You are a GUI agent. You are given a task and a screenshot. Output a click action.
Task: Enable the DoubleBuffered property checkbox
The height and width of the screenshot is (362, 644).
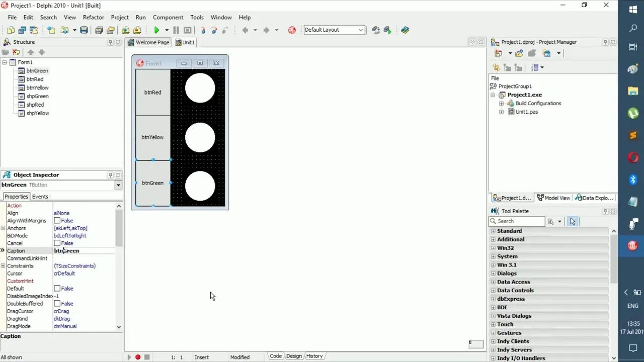pos(58,303)
